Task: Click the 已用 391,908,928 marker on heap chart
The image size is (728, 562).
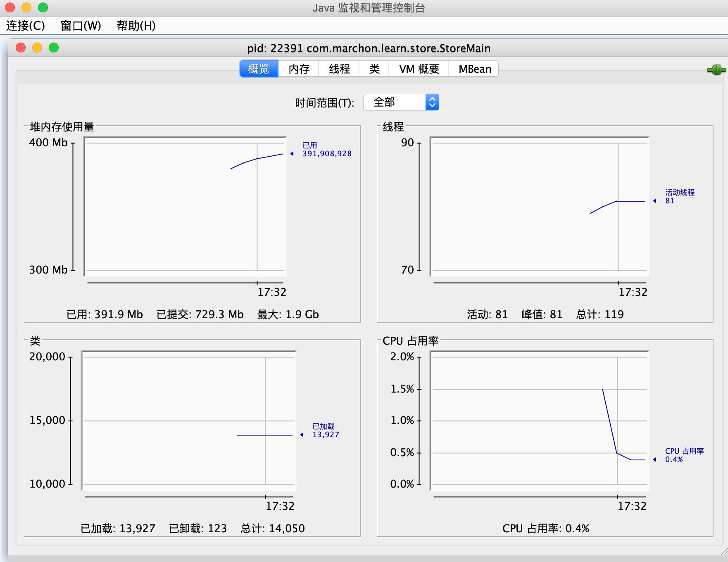Action: tap(326, 149)
